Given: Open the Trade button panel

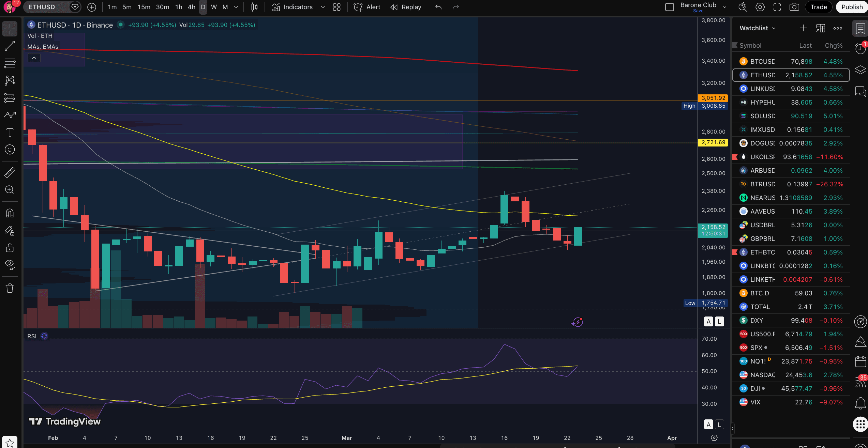Looking at the screenshot, I should tap(819, 7).
